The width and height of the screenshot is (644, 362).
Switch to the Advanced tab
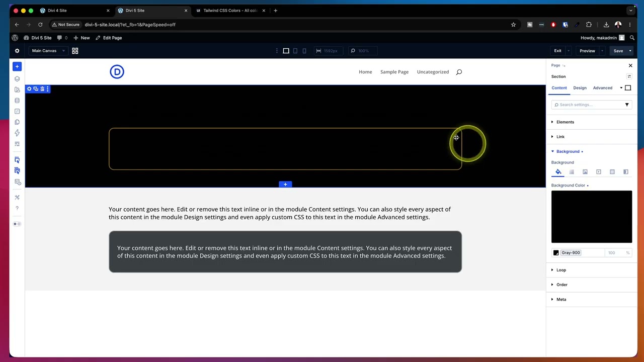coord(602,88)
